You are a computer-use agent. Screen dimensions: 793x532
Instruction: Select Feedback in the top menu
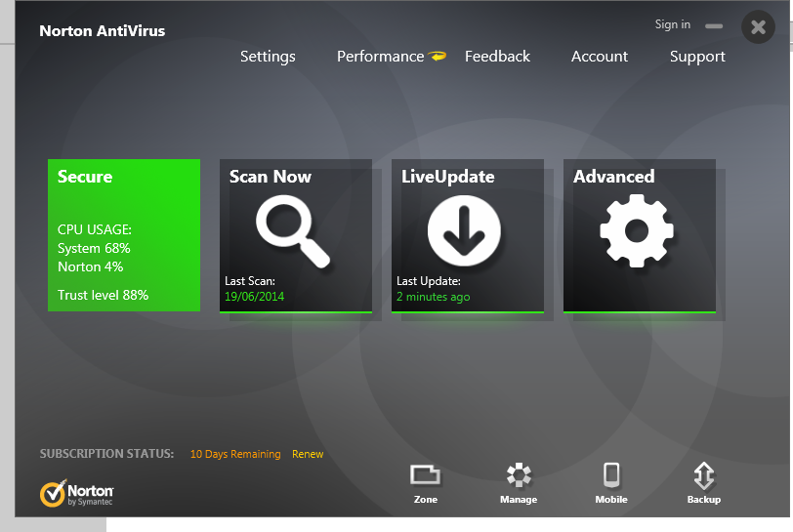497,57
